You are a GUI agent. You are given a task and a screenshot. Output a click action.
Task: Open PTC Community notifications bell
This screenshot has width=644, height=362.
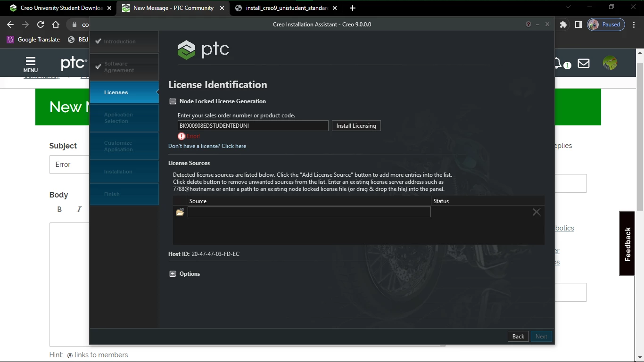click(559, 63)
